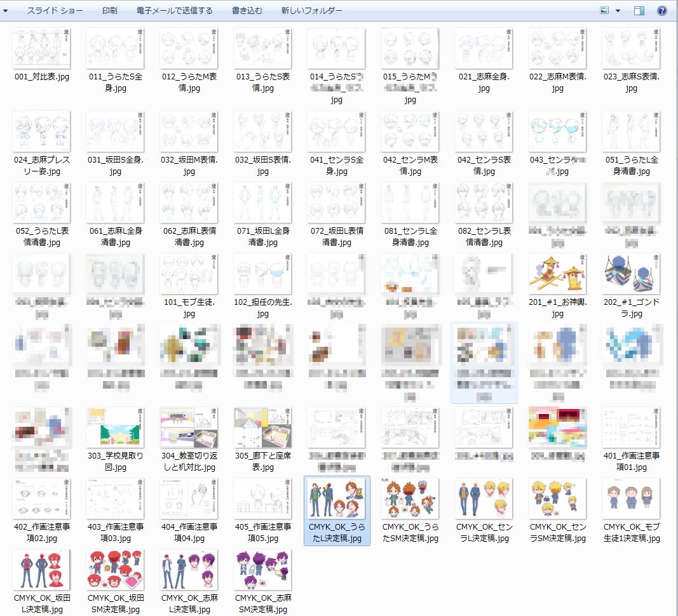Select thumbnail 081_センラL全身清書.jpg

tap(410, 203)
